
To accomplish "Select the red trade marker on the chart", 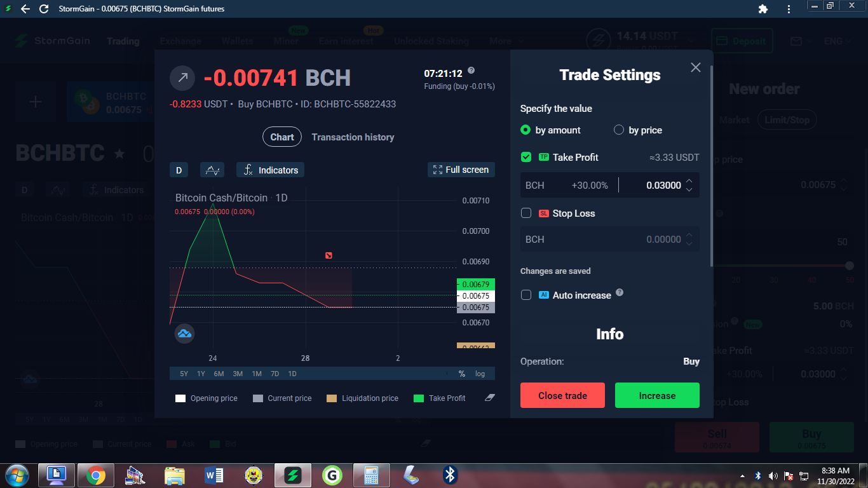I will (x=329, y=255).
